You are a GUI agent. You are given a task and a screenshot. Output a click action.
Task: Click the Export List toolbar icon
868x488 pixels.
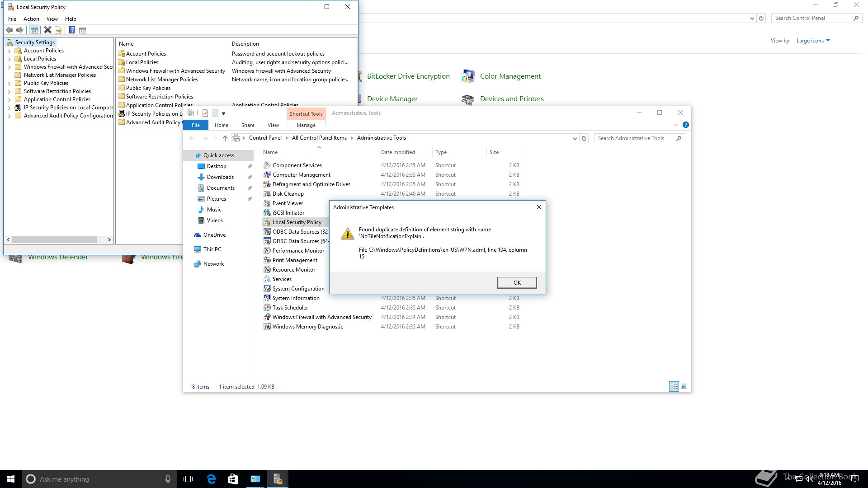coord(58,30)
